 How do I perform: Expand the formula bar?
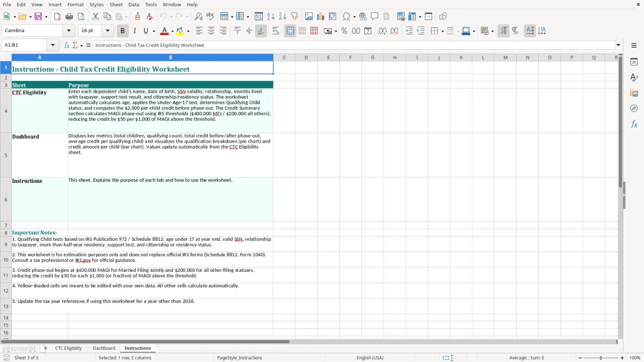tap(618, 45)
